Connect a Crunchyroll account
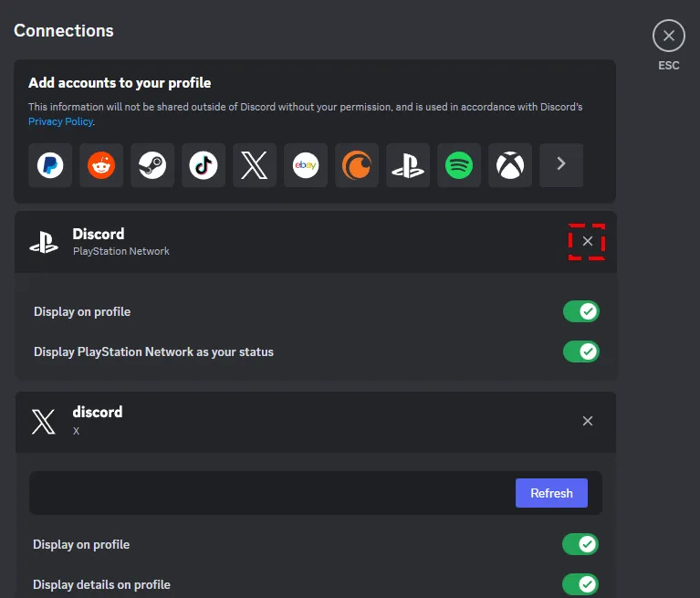 357,165
